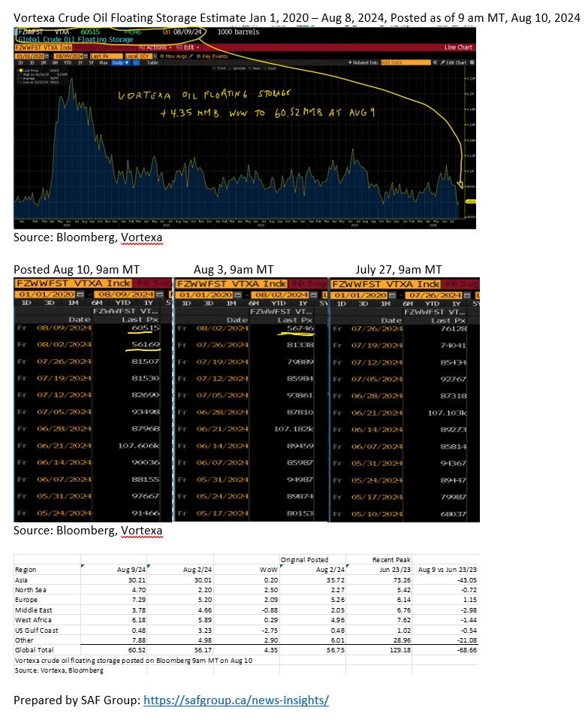Image resolution: width=588 pixels, height=726 pixels.
Task: Click value 60515 in Aug 10 panel
Action: (145, 328)
